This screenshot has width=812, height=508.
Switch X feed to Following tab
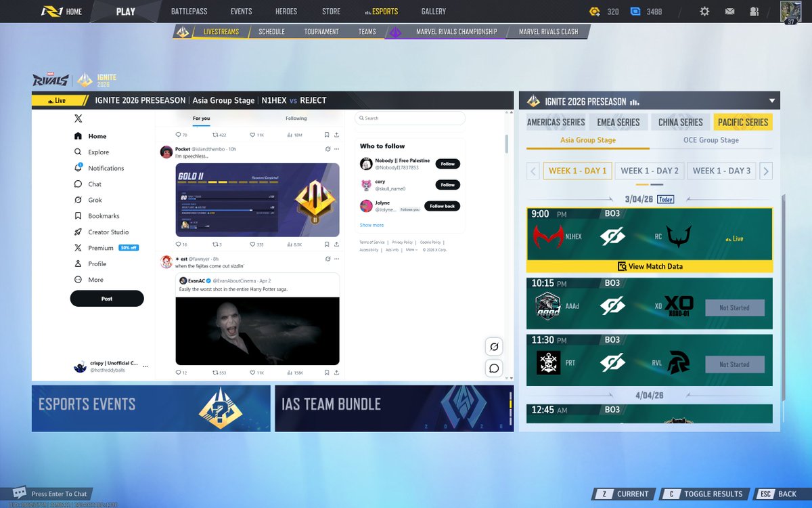296,119
